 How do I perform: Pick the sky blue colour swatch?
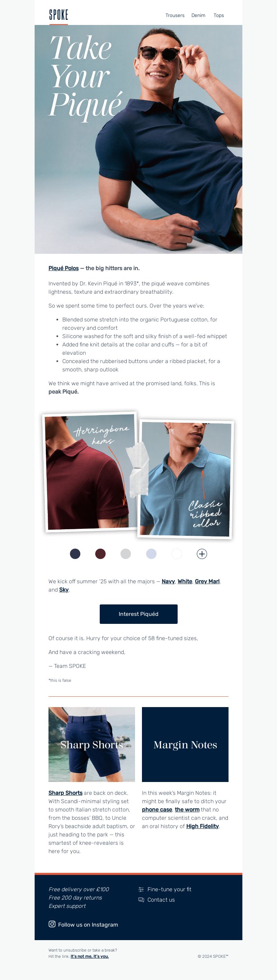(x=151, y=554)
